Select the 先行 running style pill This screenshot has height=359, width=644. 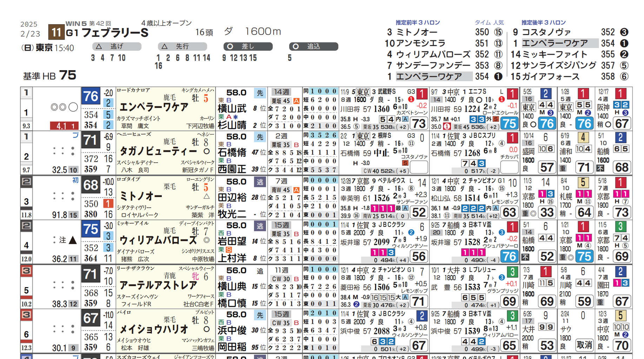(x=182, y=46)
